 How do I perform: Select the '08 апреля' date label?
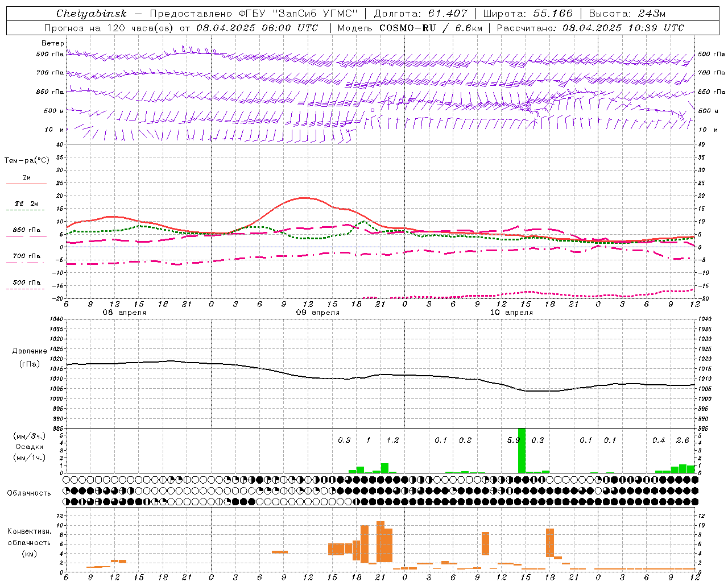tap(124, 313)
